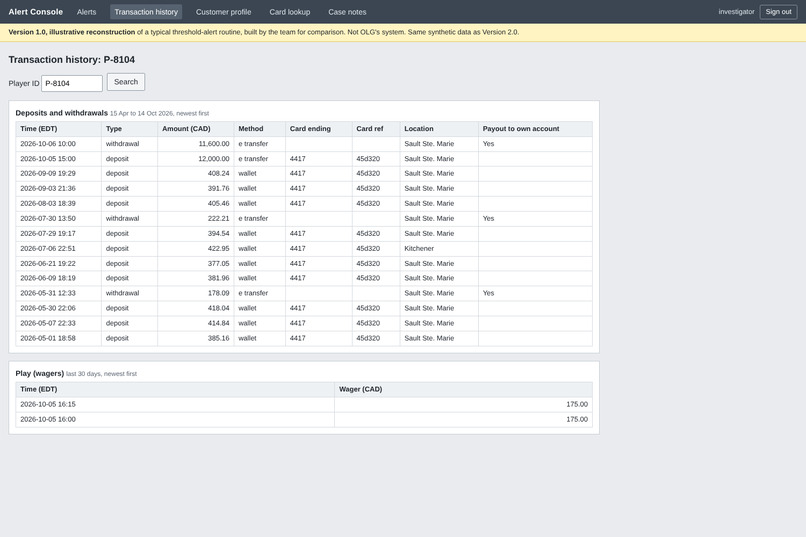
Task: Select the 405.46 amount cell
Action: pos(196,203)
